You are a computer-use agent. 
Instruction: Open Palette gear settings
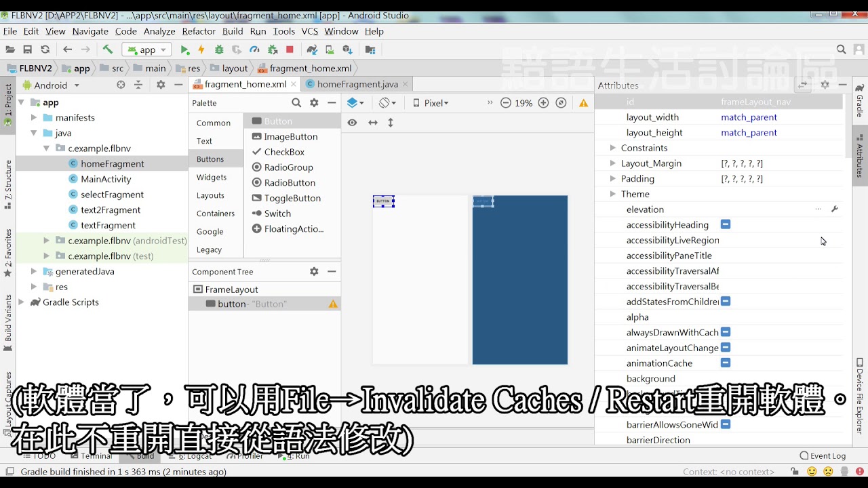click(314, 103)
